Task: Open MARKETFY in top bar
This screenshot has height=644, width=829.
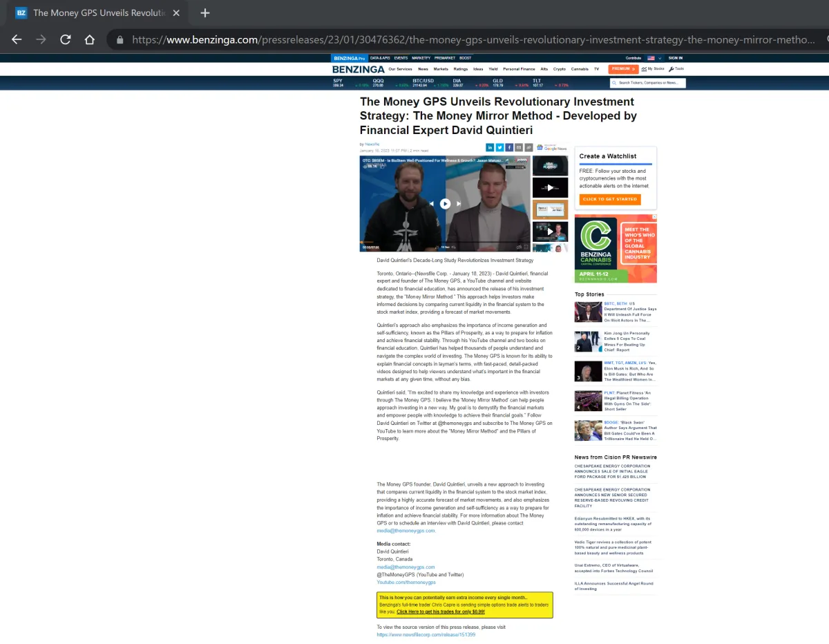Action: (x=421, y=58)
